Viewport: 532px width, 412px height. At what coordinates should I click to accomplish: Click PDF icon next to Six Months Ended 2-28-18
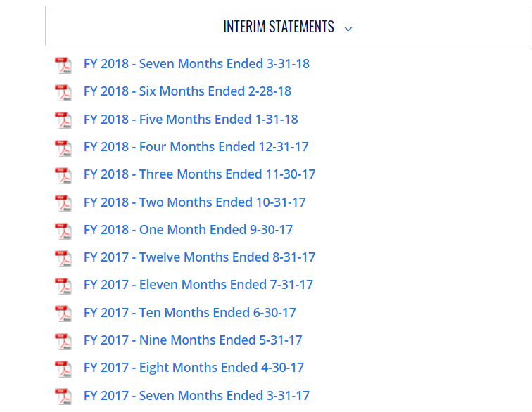click(x=63, y=92)
